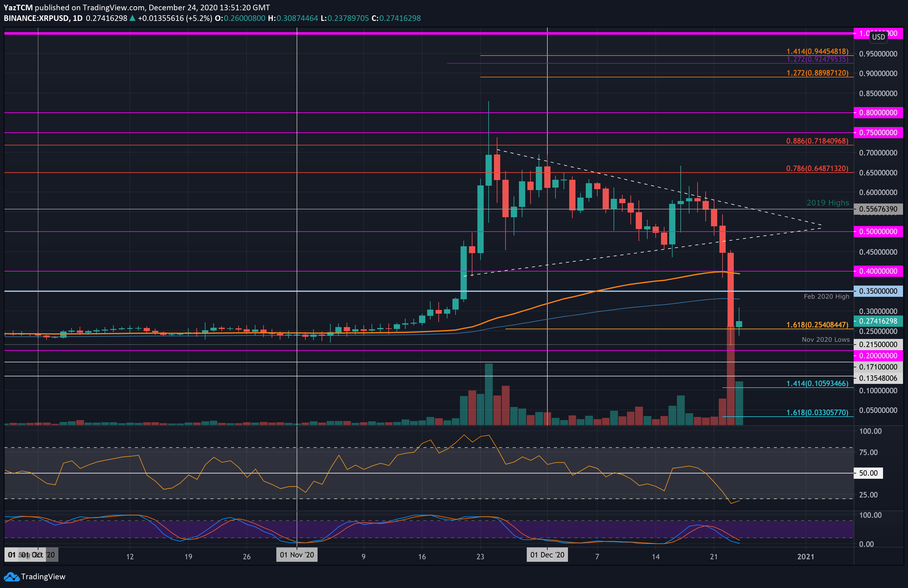The image size is (908, 588).
Task: Click the 0.40000000 magenta price label
Action: click(x=878, y=271)
